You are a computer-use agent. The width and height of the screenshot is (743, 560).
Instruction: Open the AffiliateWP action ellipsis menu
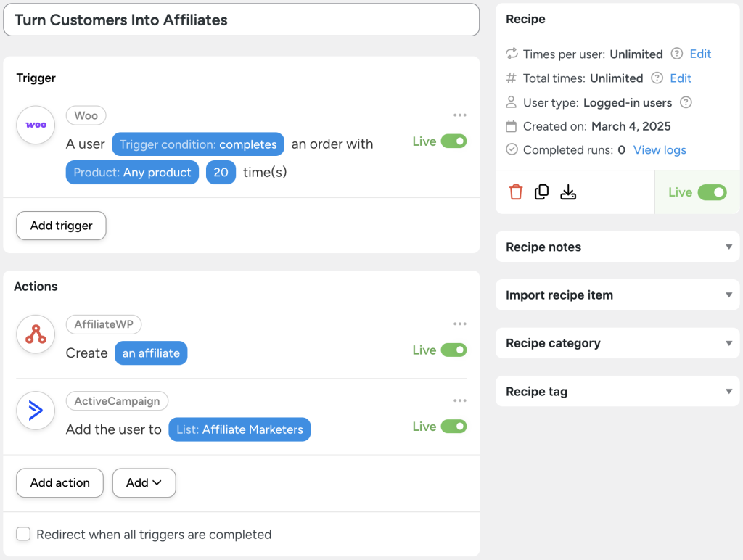[460, 323]
